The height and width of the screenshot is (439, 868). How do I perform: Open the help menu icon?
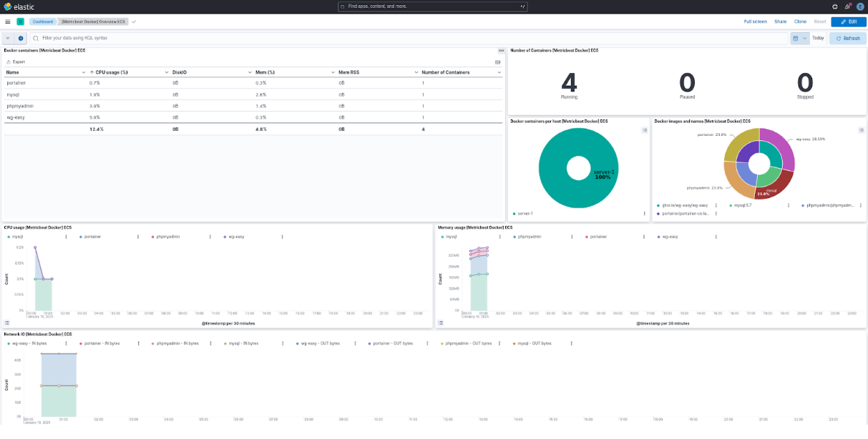[x=835, y=6]
